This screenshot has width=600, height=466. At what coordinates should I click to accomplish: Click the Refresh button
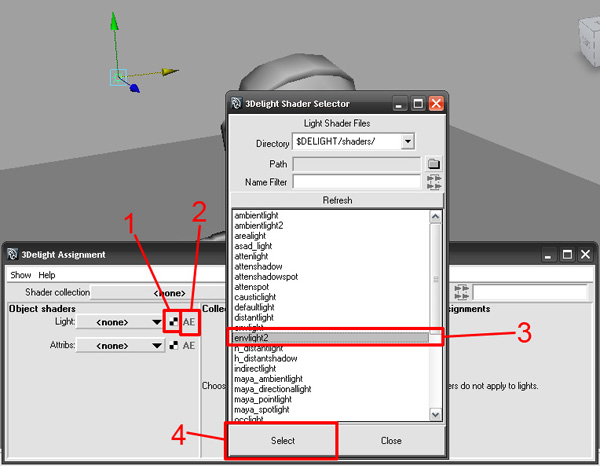337,200
